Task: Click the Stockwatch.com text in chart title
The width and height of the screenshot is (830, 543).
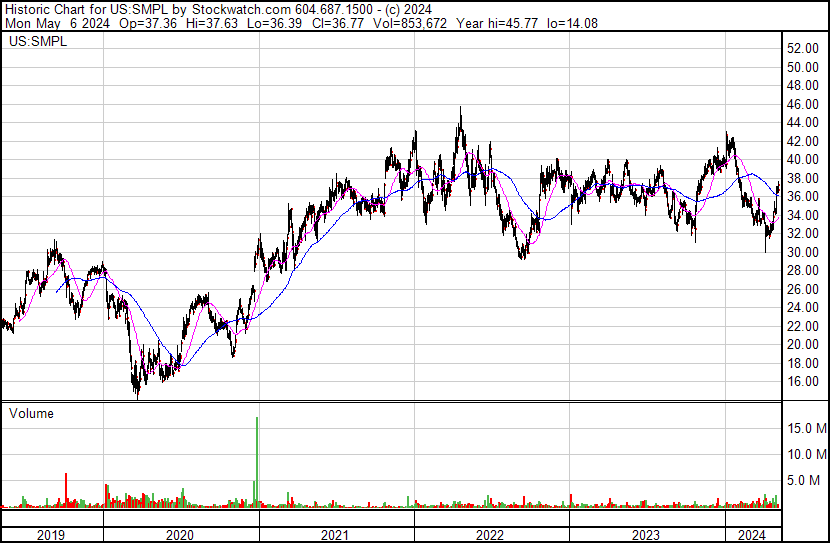Action: click(x=241, y=10)
